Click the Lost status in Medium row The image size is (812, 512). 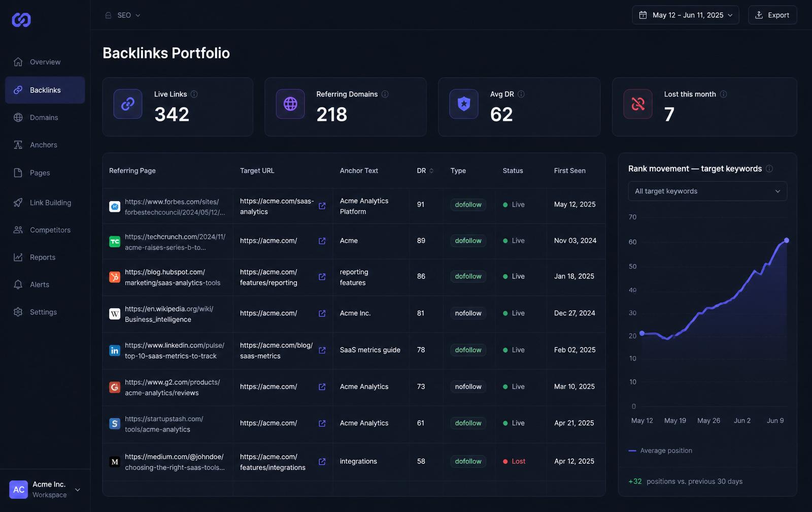[514, 461]
